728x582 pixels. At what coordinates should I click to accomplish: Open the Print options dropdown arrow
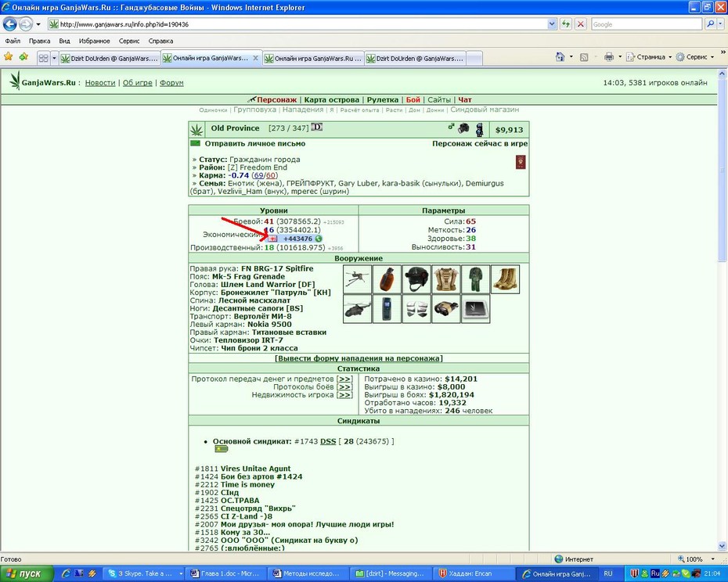tap(620, 56)
